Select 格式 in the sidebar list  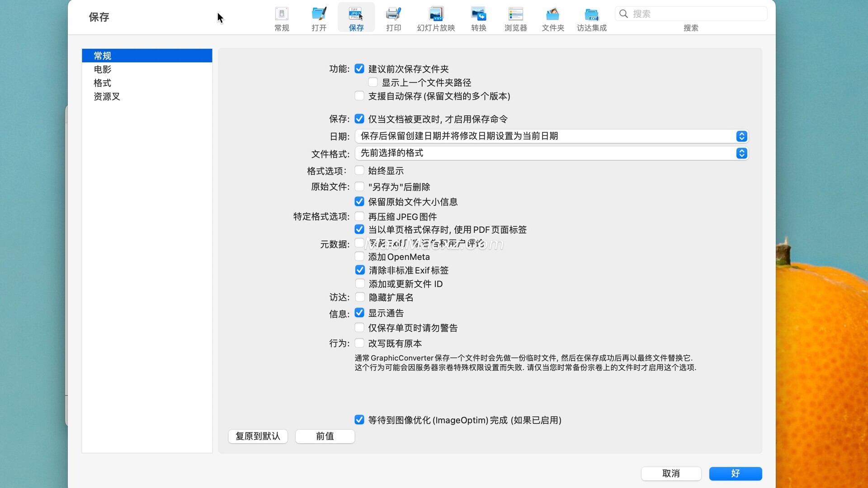click(102, 83)
